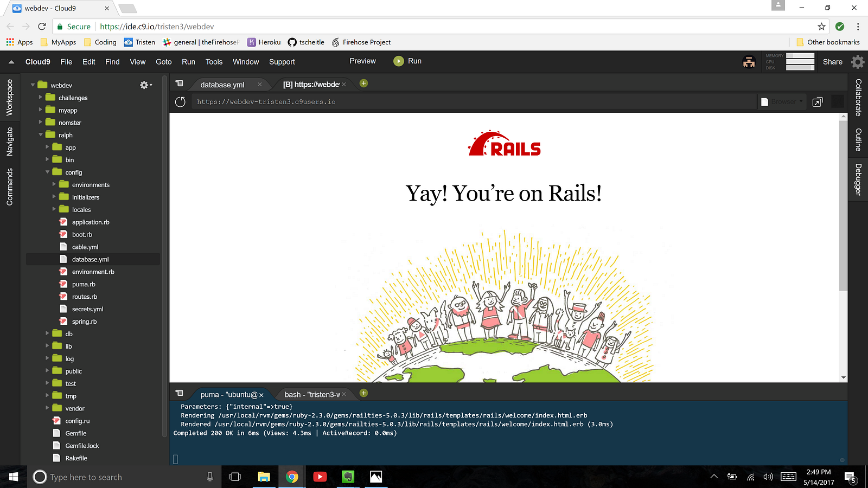The width and height of the screenshot is (868, 488).
Task: Open the Heroku bookmark
Action: point(264,42)
